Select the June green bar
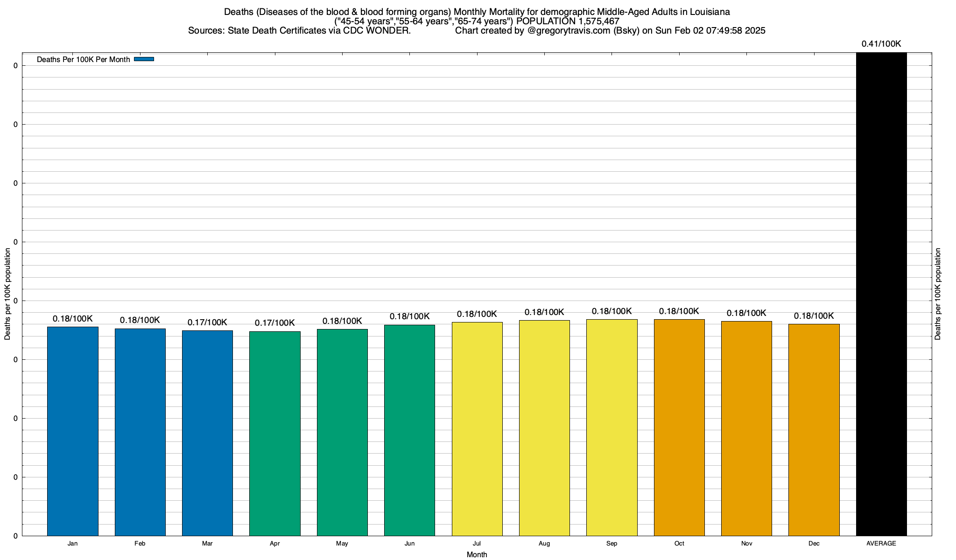This screenshot has height=560, width=956. coord(409,430)
